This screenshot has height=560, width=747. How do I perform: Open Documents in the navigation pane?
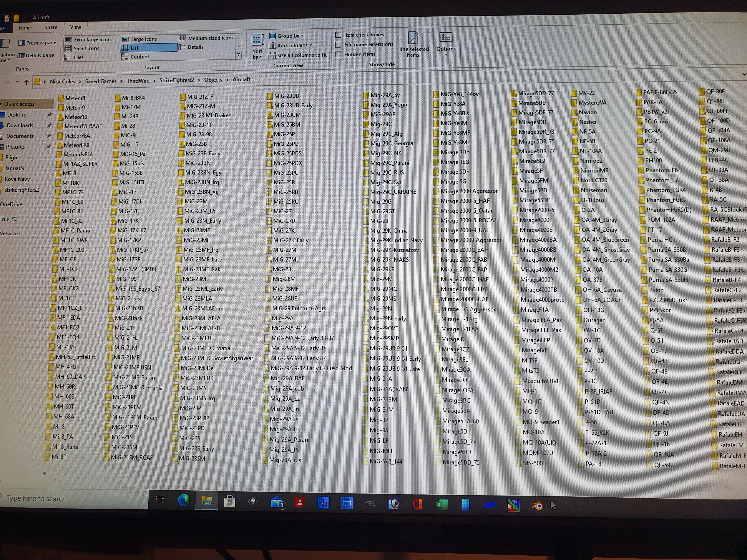20,136
